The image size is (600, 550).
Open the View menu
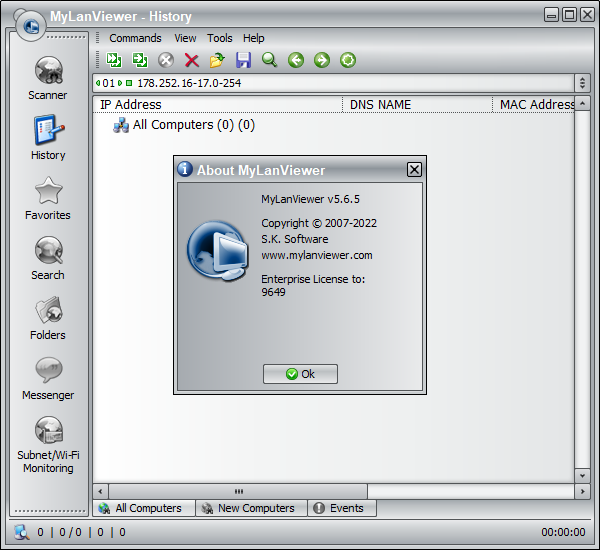pos(185,38)
